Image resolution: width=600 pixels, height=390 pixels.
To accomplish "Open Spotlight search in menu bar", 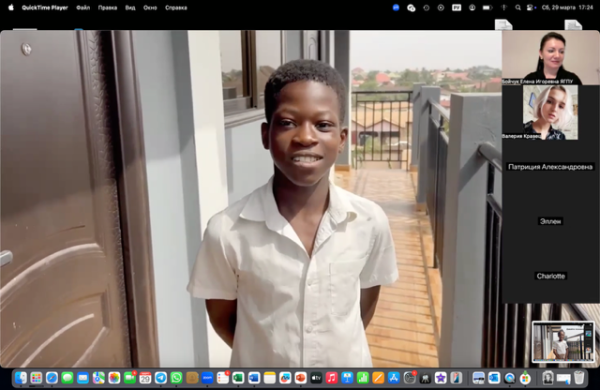I will 518,8.
